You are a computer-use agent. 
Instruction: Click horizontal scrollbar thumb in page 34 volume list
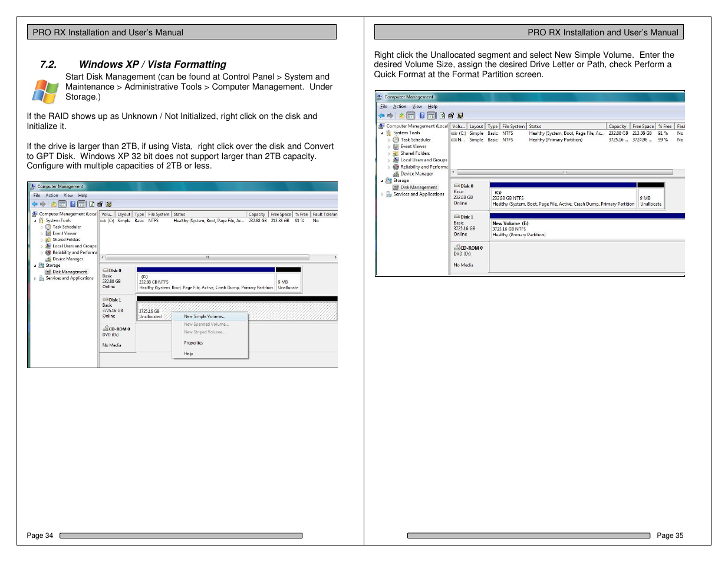click(207, 257)
